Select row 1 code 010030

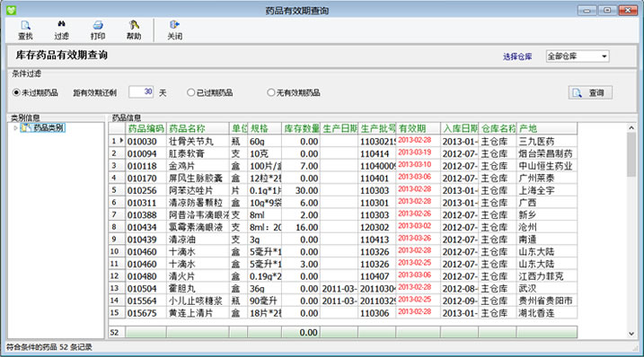pos(146,142)
